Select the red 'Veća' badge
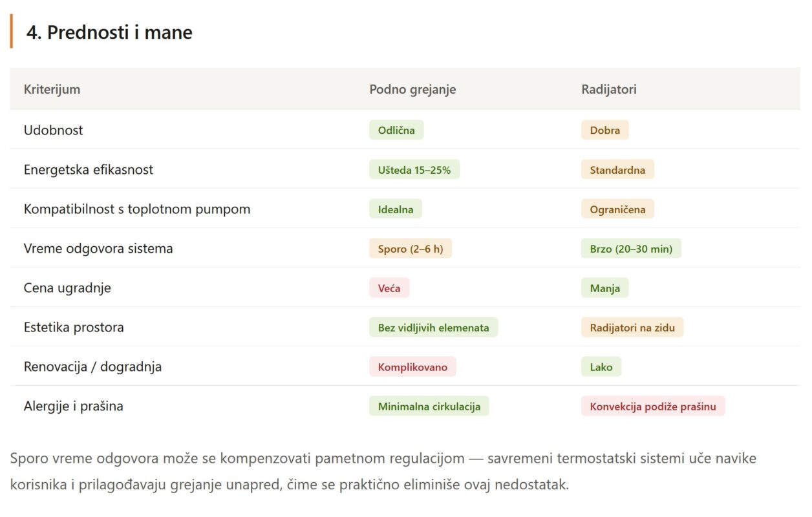The height and width of the screenshot is (517, 812). point(389,288)
